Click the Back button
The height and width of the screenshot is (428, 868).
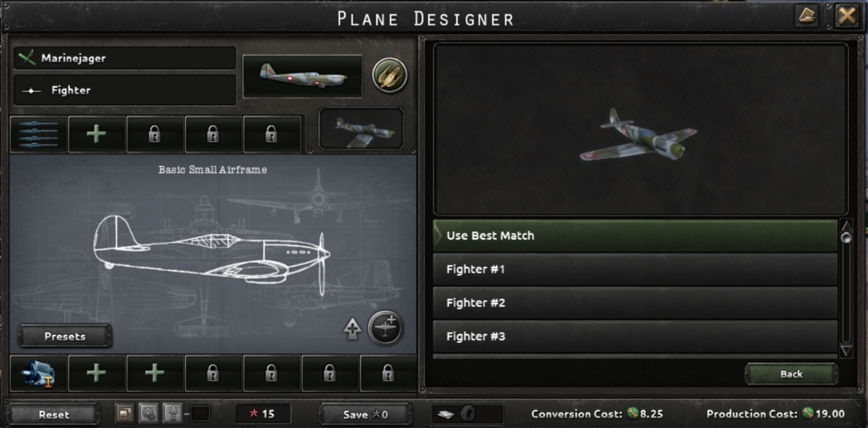[791, 374]
